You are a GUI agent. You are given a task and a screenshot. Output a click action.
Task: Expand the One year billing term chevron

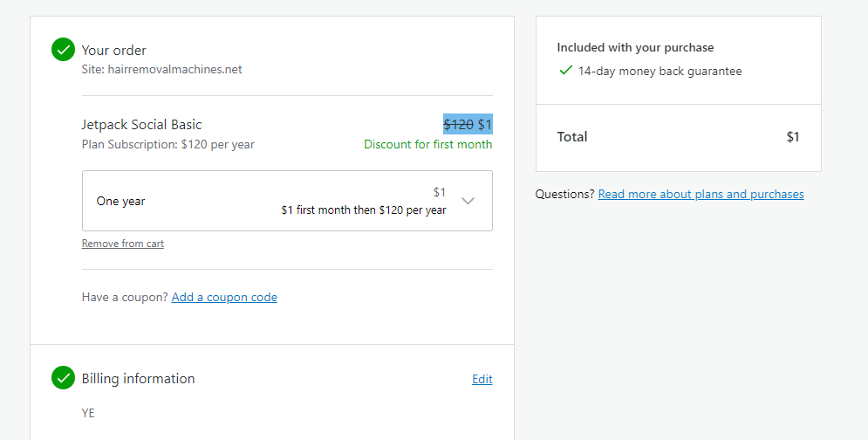pos(468,201)
